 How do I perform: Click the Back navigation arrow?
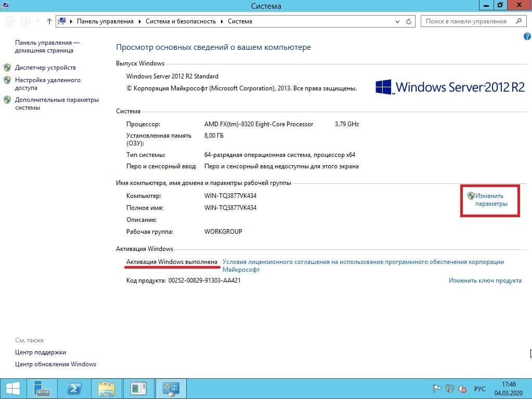pyautogui.click(x=10, y=21)
